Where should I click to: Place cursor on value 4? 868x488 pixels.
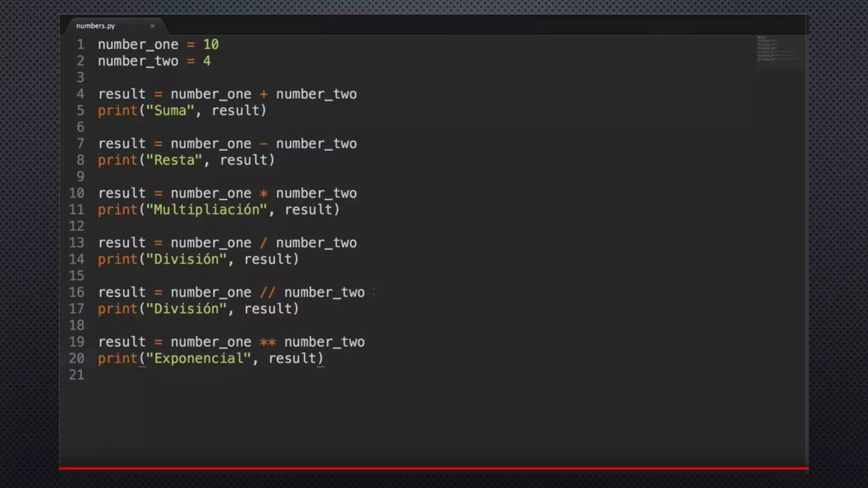point(206,61)
